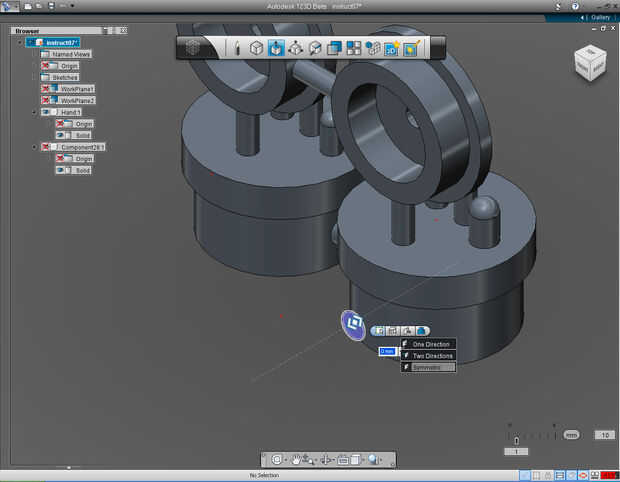
Task: Open dropdown arrow beside zoom tool
Action: 316,460
